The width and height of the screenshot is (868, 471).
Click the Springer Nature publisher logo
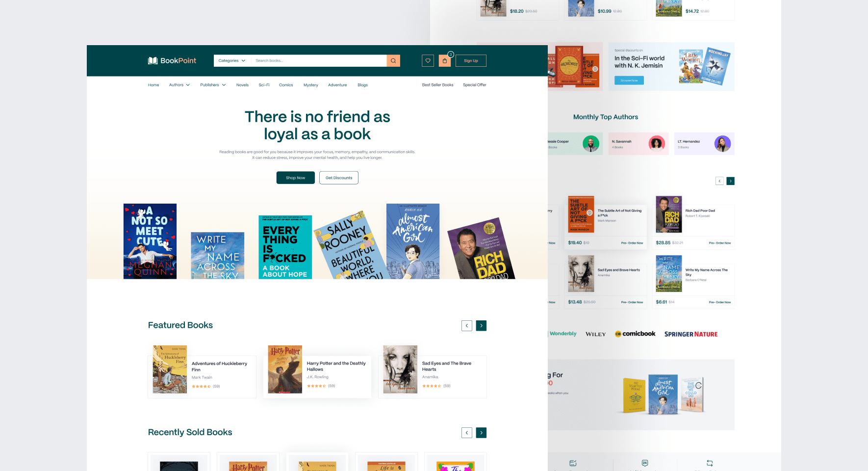691,334
